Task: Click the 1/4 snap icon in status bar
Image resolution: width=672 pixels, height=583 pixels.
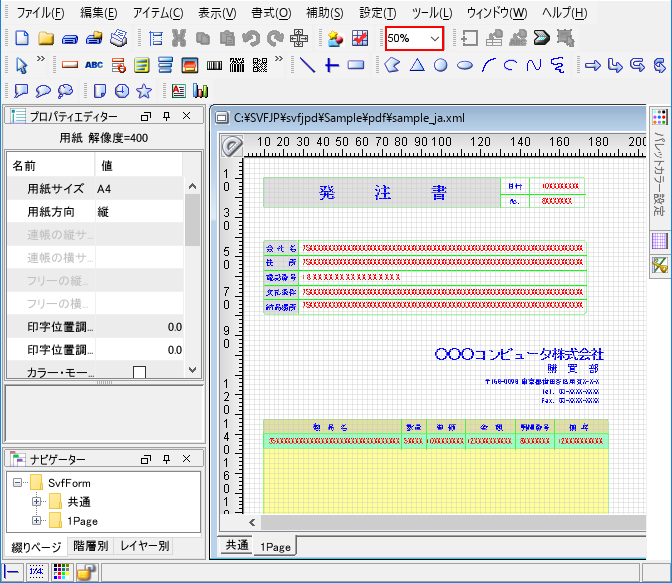Action: (x=36, y=571)
